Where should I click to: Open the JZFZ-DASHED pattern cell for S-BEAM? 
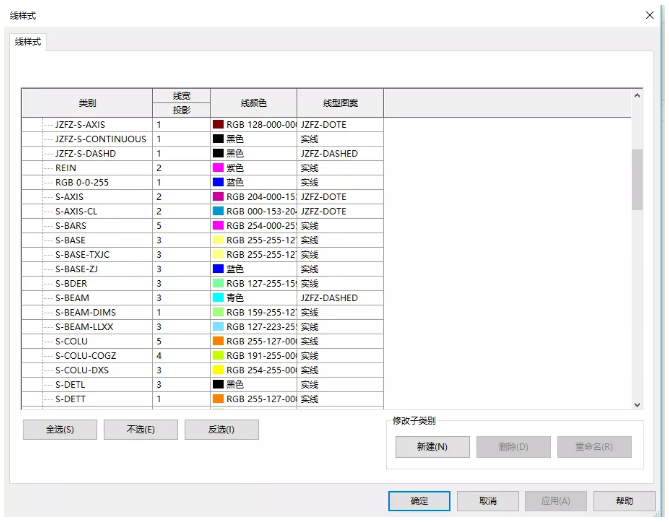pyautogui.click(x=340, y=298)
